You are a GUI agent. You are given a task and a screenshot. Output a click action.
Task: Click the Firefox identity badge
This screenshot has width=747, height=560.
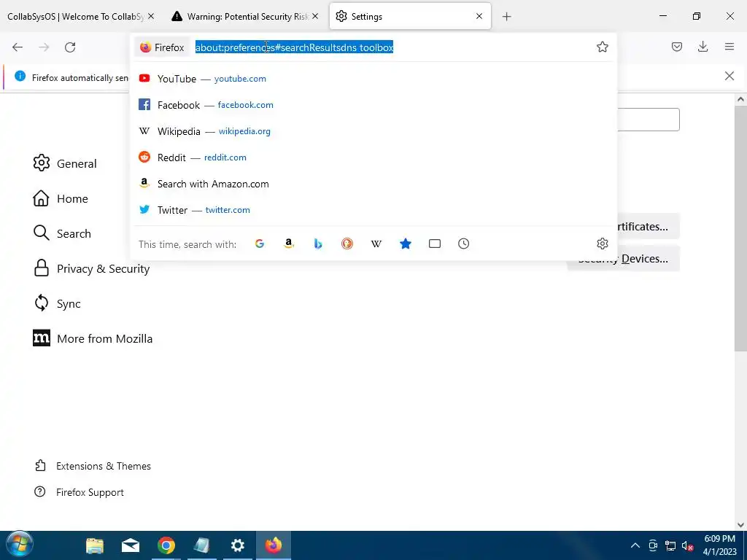162,47
